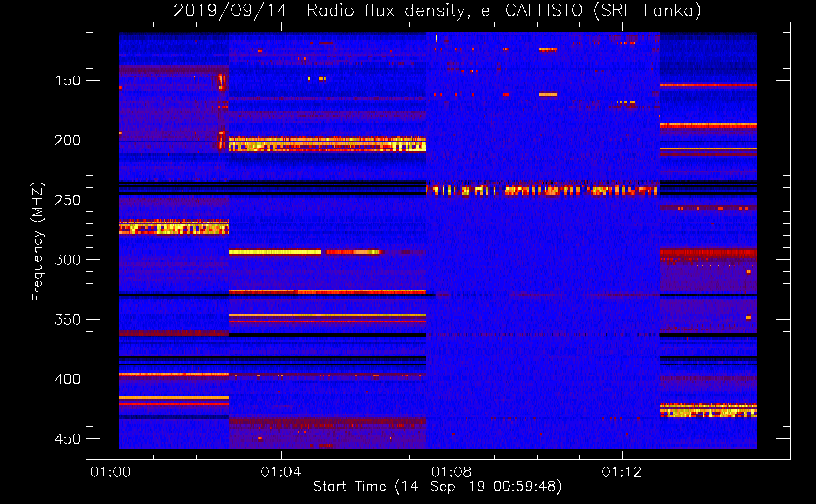The height and width of the screenshot is (504, 816).
Task: Click the 01:00 time tick label
Action: 110,472
